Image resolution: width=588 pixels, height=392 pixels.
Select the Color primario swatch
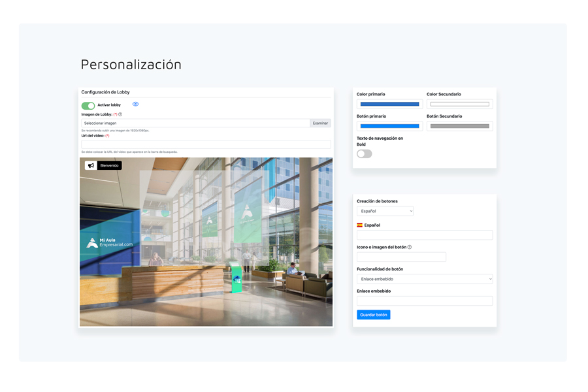tap(389, 103)
